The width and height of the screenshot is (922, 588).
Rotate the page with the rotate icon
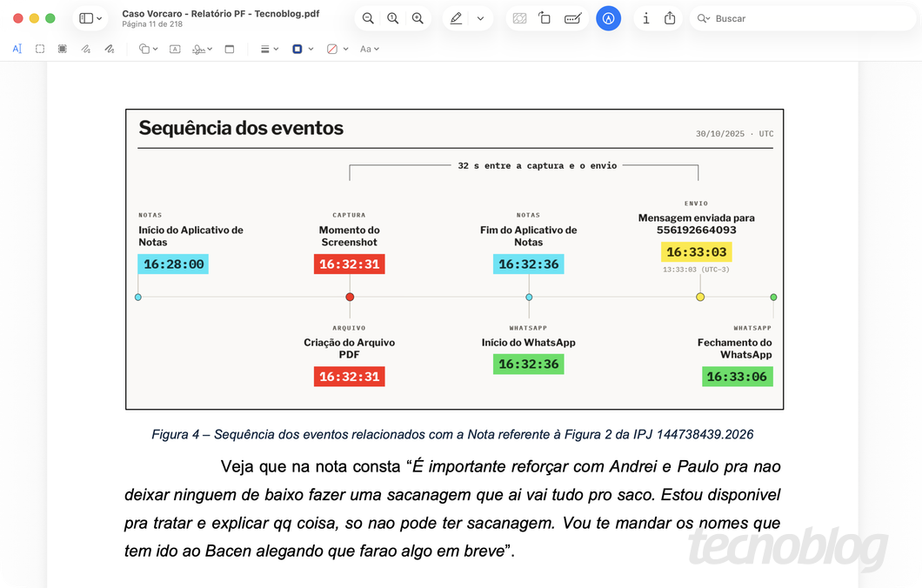coord(545,18)
